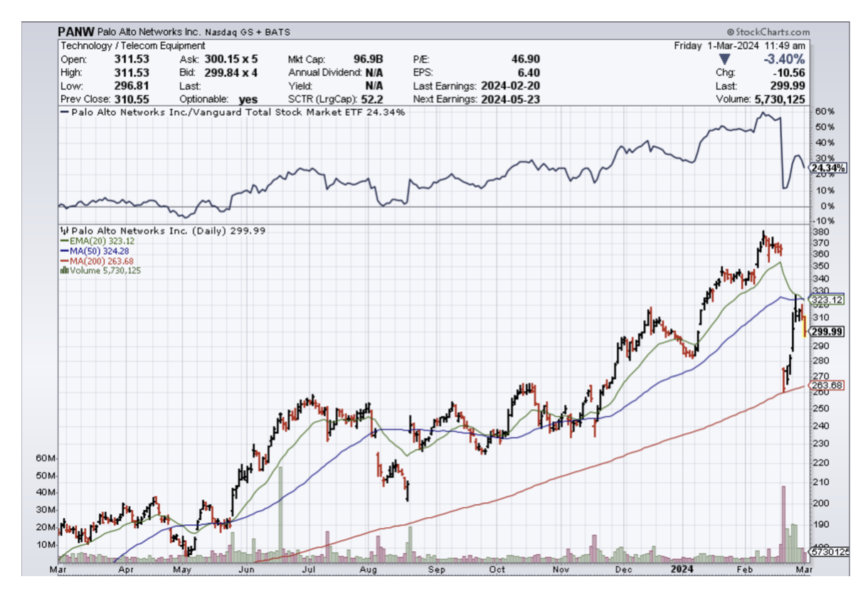Click the StockCharts.com watermark
868x589 pixels.
tap(768, 32)
